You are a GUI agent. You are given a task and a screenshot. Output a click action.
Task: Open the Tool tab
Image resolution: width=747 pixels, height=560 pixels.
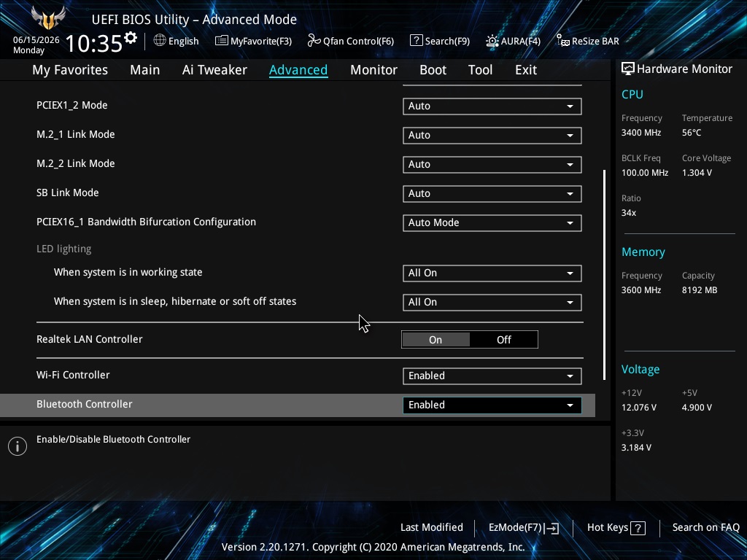(480, 69)
